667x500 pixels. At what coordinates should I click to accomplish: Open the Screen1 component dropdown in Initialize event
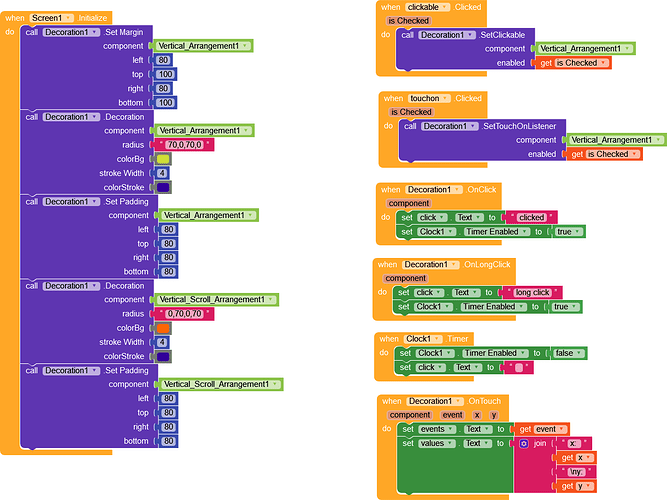[51, 18]
